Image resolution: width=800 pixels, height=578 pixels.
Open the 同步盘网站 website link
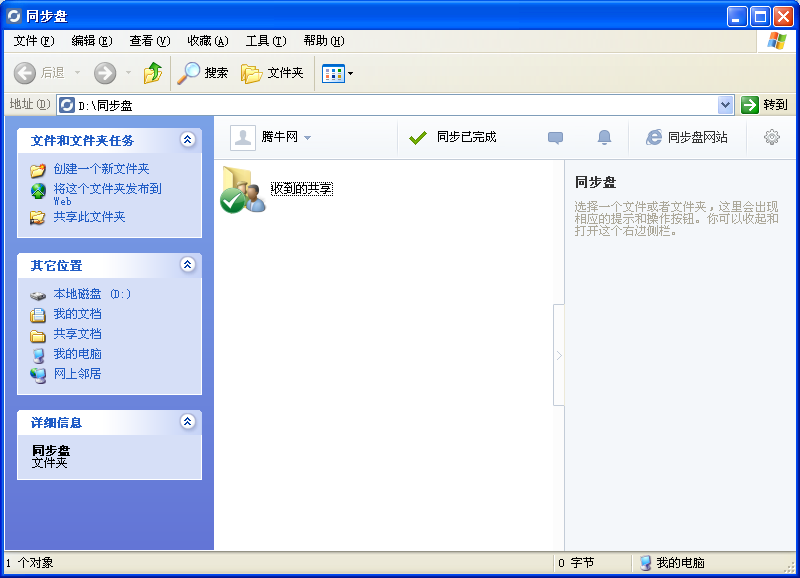click(686, 137)
